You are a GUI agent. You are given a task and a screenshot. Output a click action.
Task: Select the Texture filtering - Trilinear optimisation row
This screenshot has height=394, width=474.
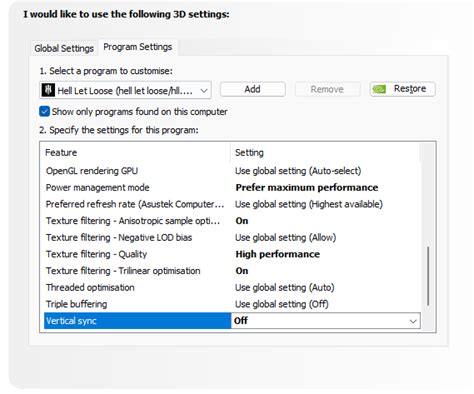[232, 271]
